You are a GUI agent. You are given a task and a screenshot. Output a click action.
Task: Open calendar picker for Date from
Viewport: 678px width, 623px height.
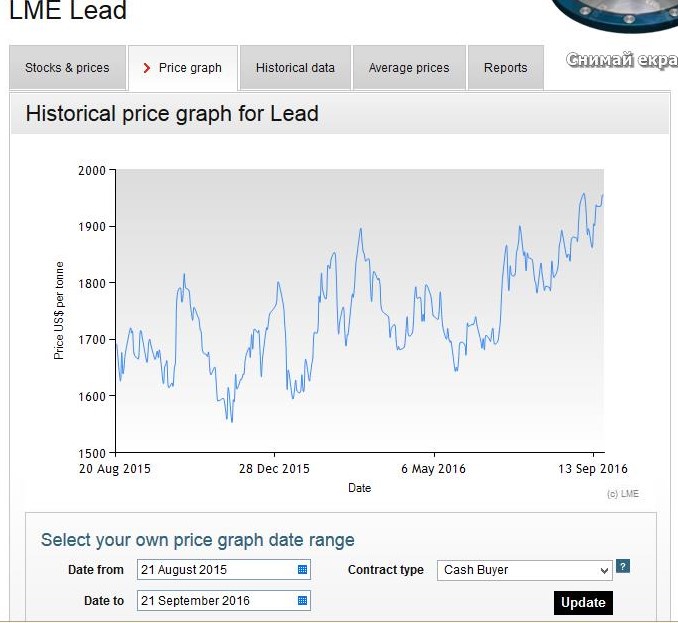pyautogui.click(x=303, y=569)
